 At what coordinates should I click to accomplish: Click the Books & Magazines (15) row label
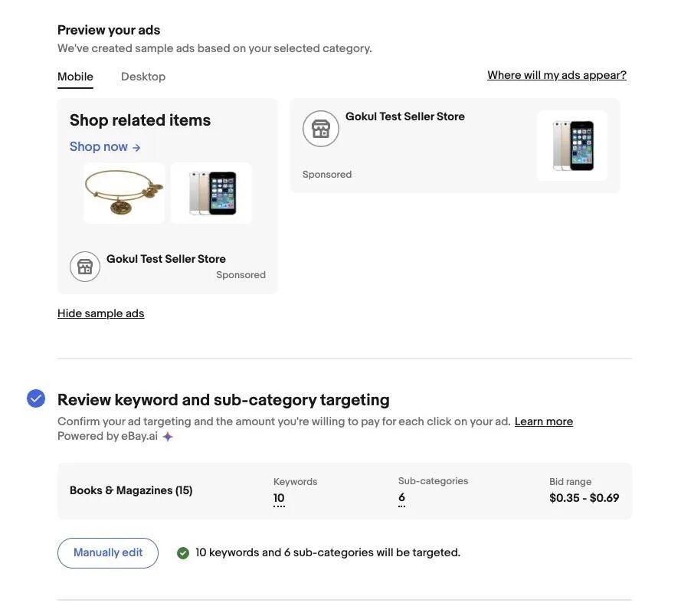point(131,490)
